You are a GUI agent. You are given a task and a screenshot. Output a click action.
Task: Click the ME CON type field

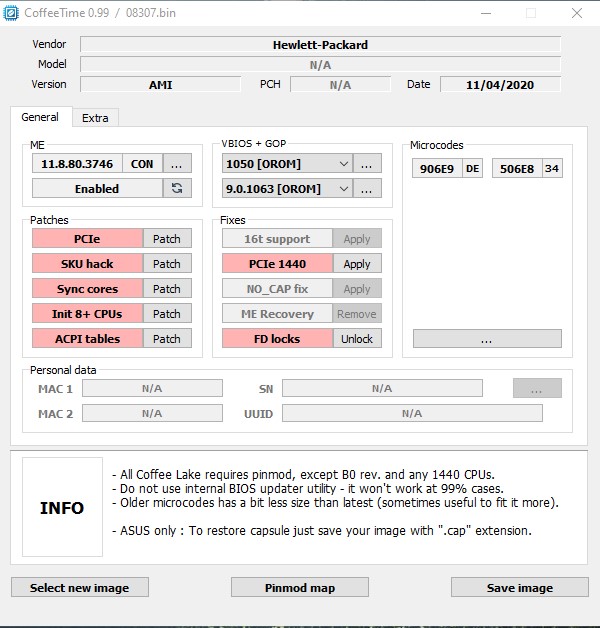click(x=142, y=164)
